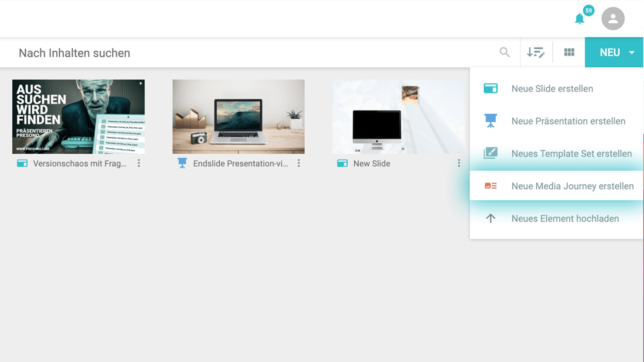Viewport: 644px width, 362px height.
Task: Open more options for New Slide
Action: pos(459,163)
